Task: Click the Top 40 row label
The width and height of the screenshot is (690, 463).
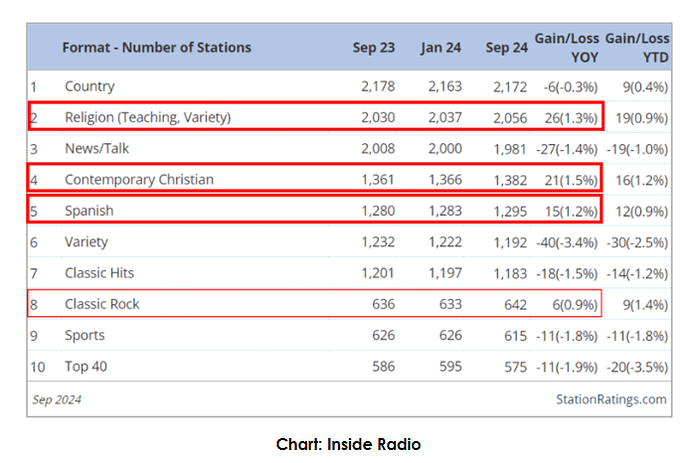Action: pyautogui.click(x=86, y=366)
